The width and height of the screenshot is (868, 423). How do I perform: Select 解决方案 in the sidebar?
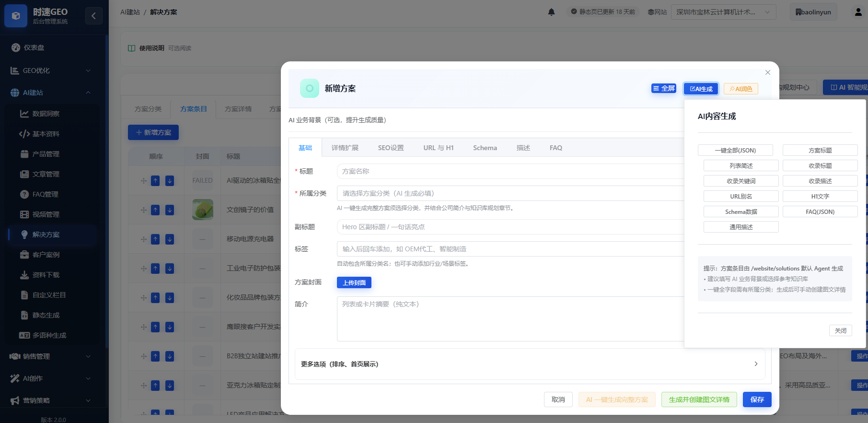[x=53, y=235]
